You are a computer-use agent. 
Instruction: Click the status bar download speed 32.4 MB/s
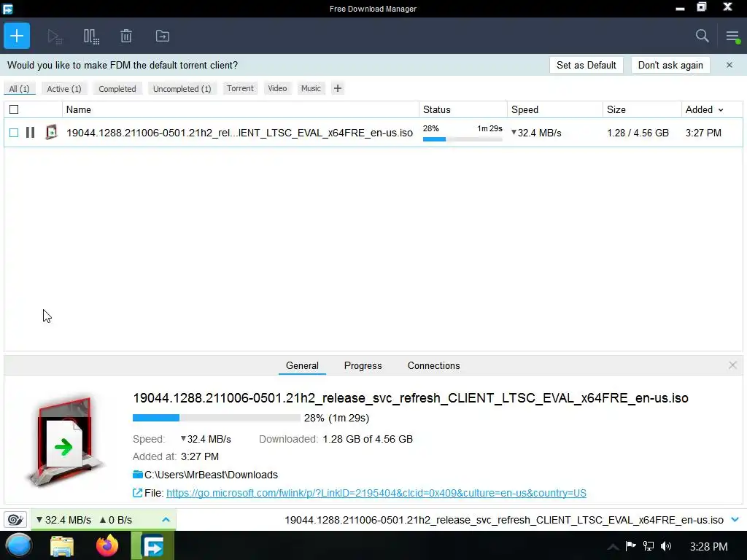[x=63, y=519]
